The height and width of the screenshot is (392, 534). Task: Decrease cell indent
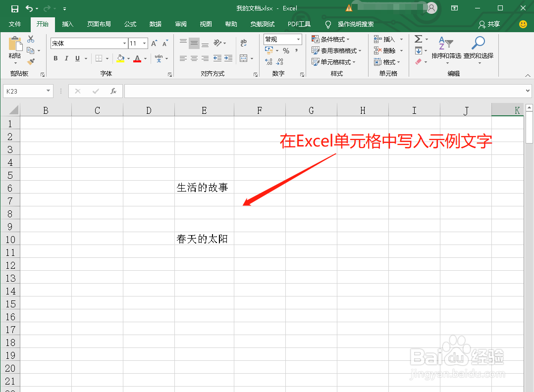click(217, 58)
